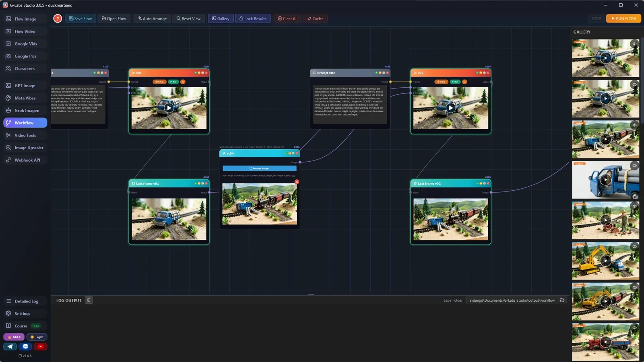Click the yellow dot on Prompt v02 node
This screenshot has height=362, width=644.
(380, 73)
